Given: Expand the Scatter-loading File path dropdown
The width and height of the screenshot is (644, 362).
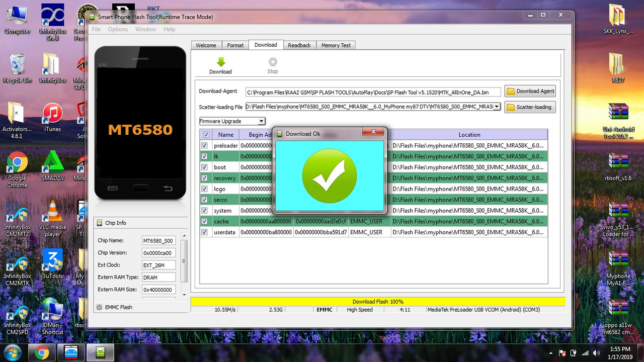Looking at the screenshot, I should 497,107.
